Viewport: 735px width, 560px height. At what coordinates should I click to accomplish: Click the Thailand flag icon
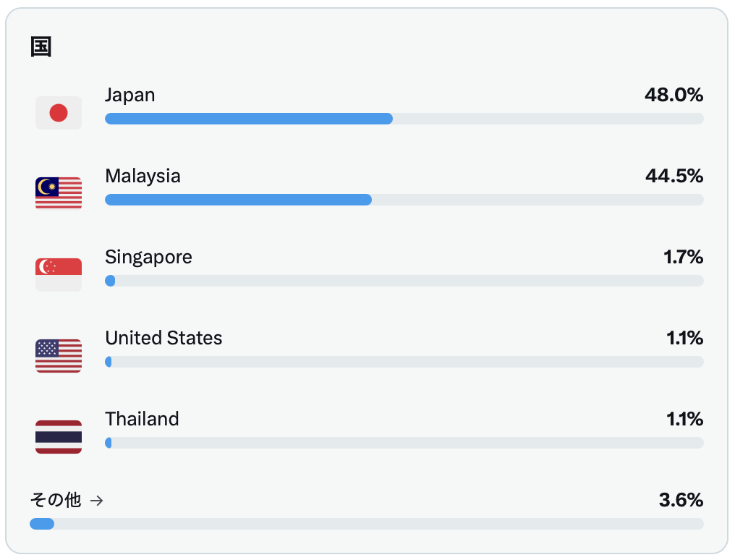[59, 437]
